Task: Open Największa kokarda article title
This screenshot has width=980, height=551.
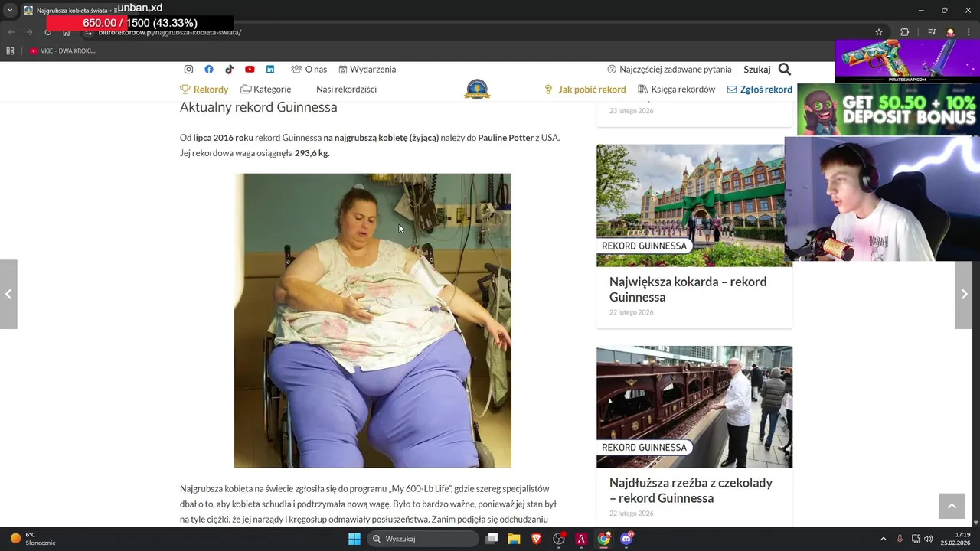Action: tap(688, 289)
